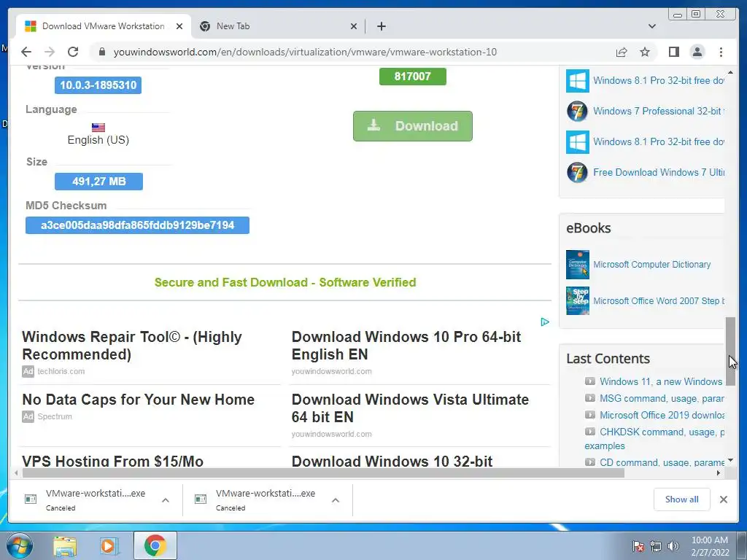Launch Windows Media Player from taskbar

coord(109,546)
